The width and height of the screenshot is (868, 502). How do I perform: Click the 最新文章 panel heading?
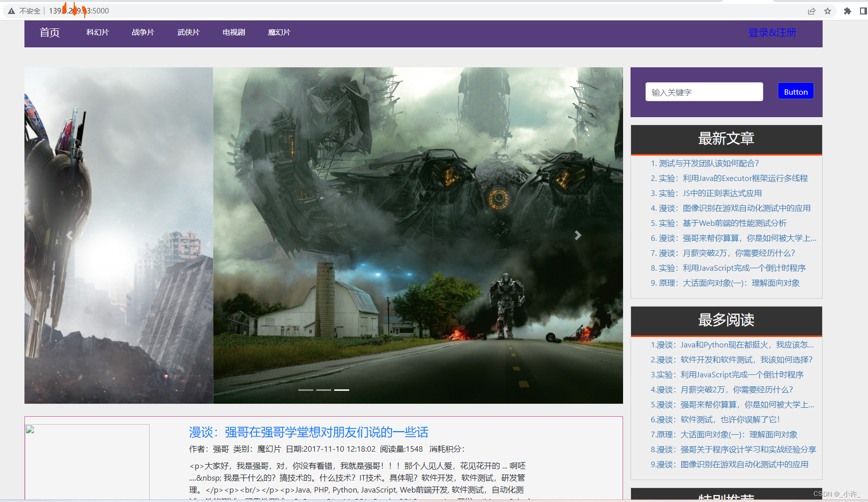726,139
